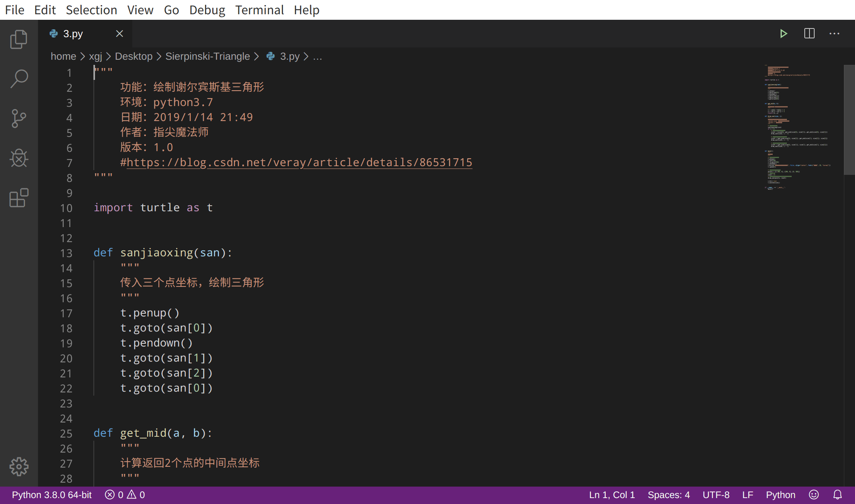Open the Manage settings gear icon
Image resolution: width=855 pixels, height=504 pixels.
point(19,467)
